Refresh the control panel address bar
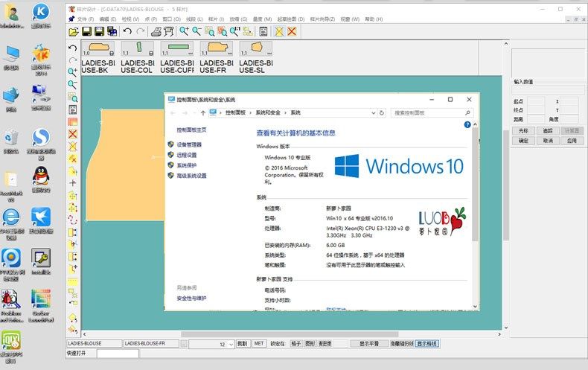 pyautogui.click(x=382, y=112)
